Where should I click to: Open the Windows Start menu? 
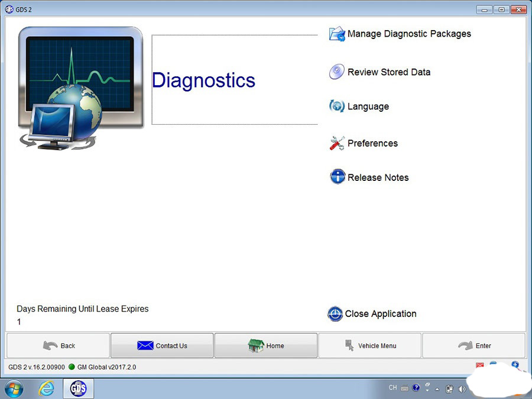[14, 389]
